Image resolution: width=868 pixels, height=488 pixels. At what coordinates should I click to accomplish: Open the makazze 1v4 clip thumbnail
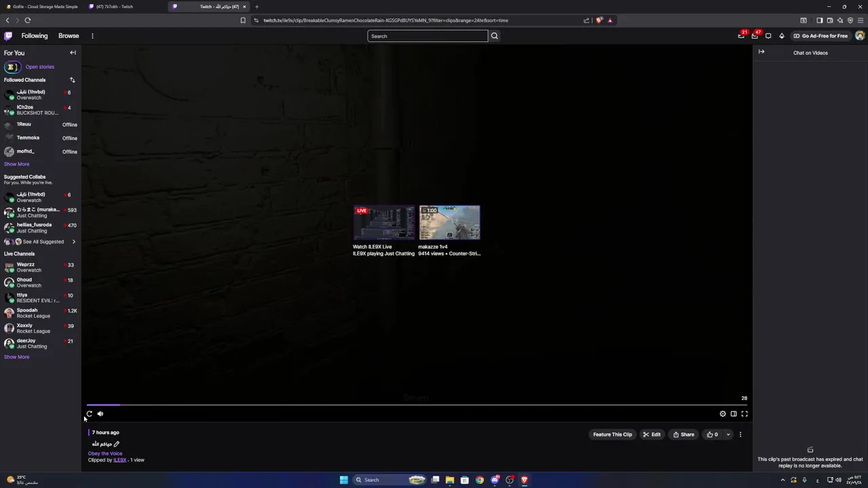click(450, 223)
